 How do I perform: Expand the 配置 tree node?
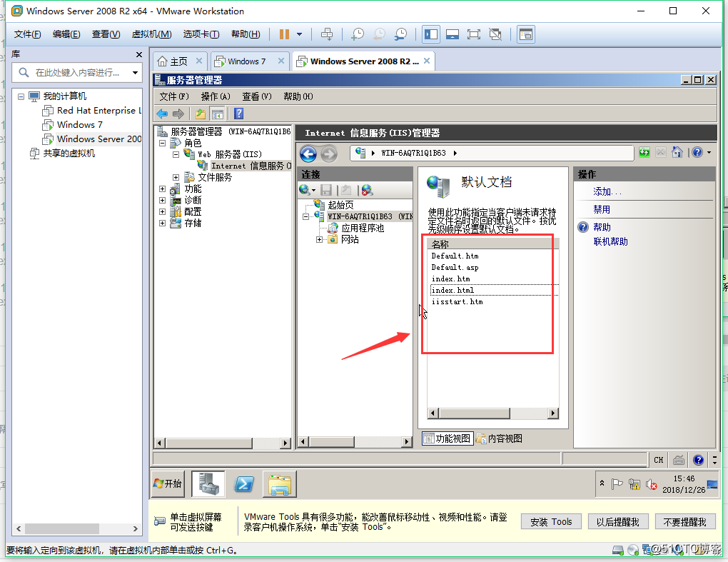(x=163, y=212)
